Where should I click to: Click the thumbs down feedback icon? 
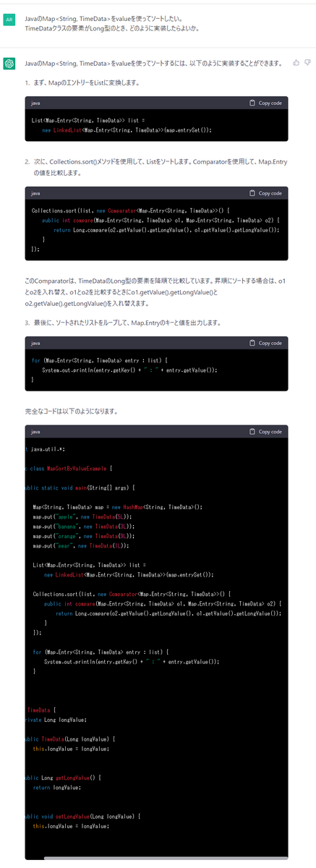click(307, 63)
